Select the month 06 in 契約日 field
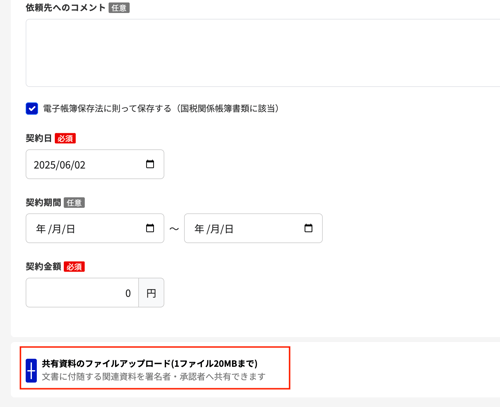Viewport: 500px width, 407px height. pyautogui.click(x=65, y=165)
